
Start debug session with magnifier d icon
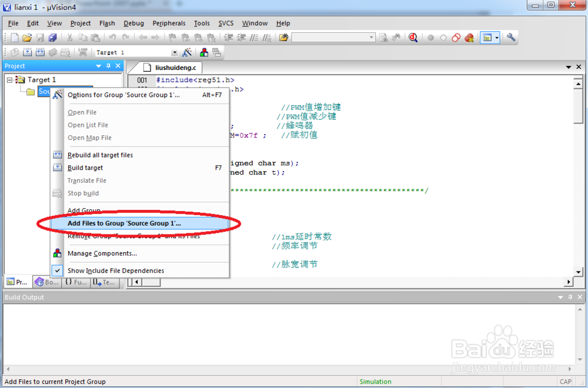413,38
